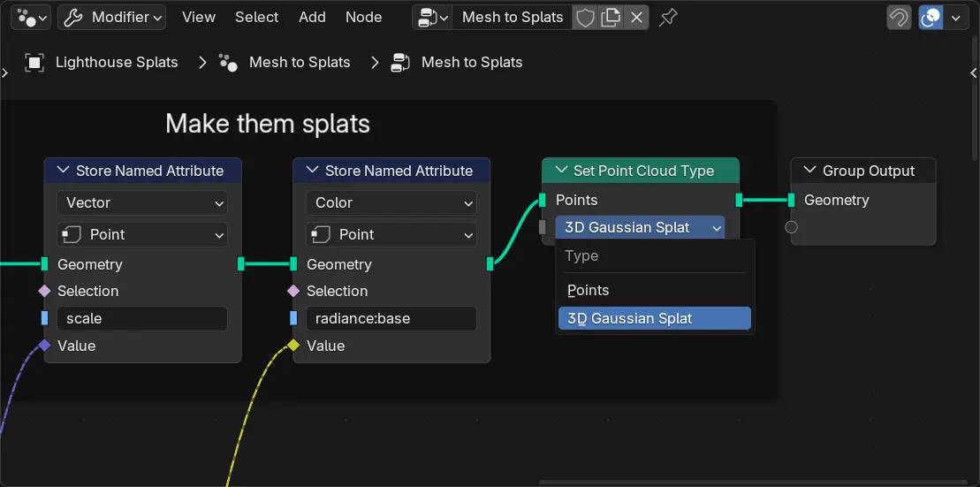The height and width of the screenshot is (487, 980).
Task: Open the 3D Gaussian Splat type dropdown
Action: [x=640, y=227]
